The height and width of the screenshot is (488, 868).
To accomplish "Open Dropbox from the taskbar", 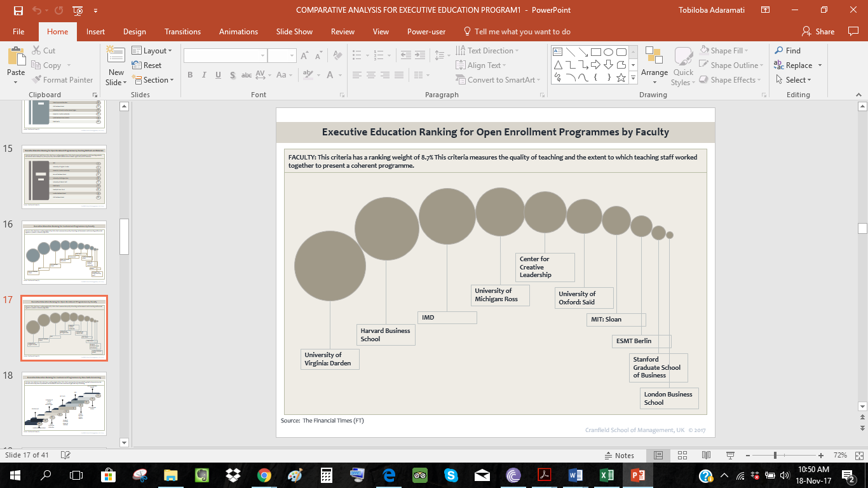I will [x=234, y=475].
